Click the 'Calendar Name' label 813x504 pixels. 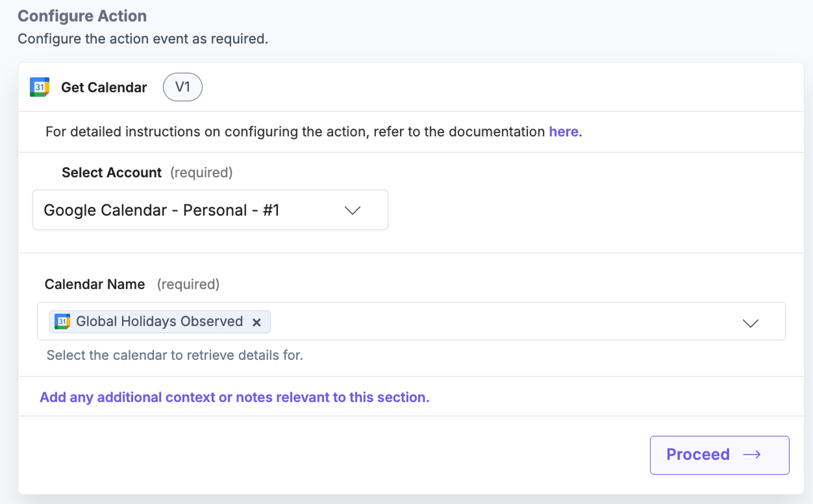pyautogui.click(x=95, y=284)
